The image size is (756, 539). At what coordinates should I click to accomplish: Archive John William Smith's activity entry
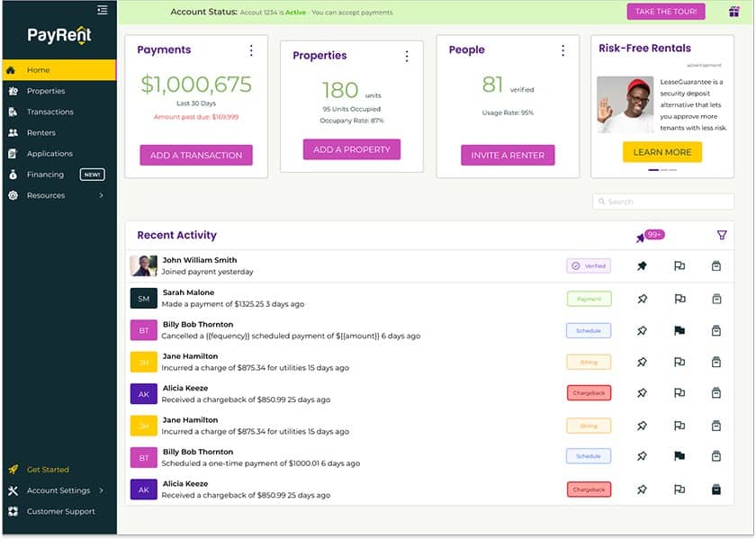pos(716,265)
